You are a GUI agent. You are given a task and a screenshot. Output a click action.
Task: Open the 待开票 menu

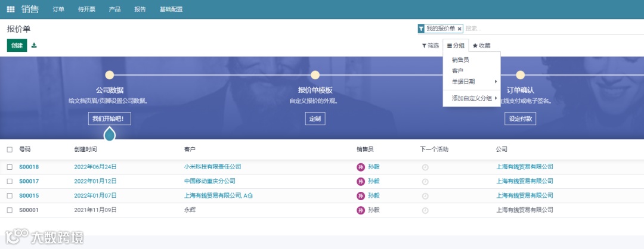click(86, 10)
